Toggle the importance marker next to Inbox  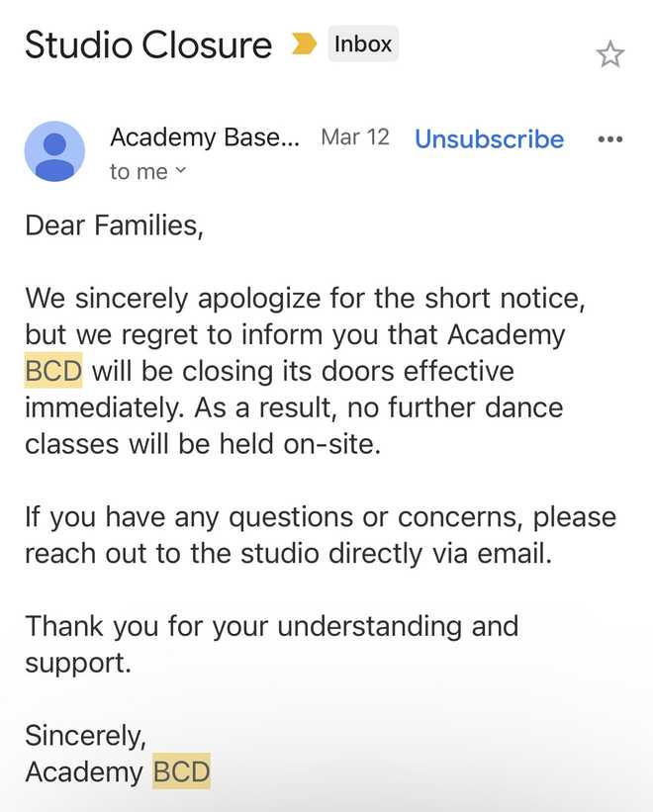click(304, 44)
